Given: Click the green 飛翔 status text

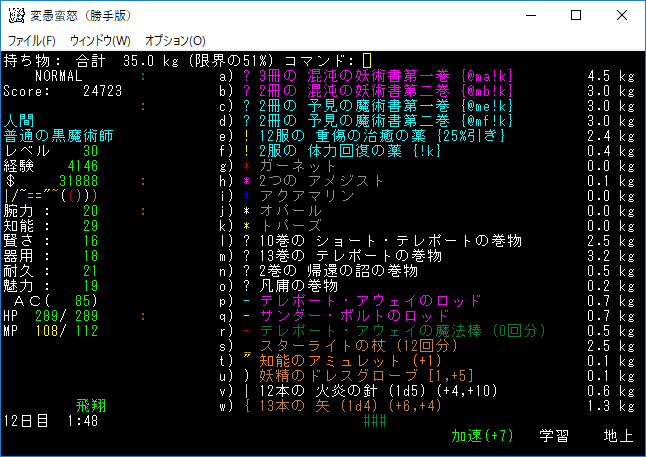Looking at the screenshot, I should click(90, 406).
